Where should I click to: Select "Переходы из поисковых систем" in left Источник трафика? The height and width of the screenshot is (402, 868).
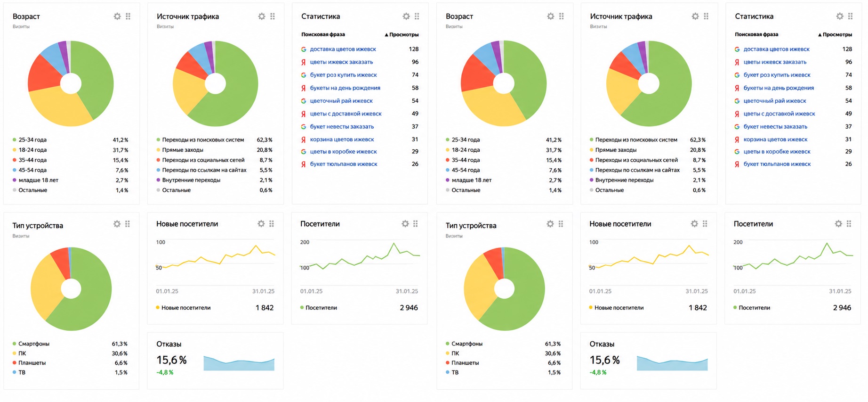point(203,140)
